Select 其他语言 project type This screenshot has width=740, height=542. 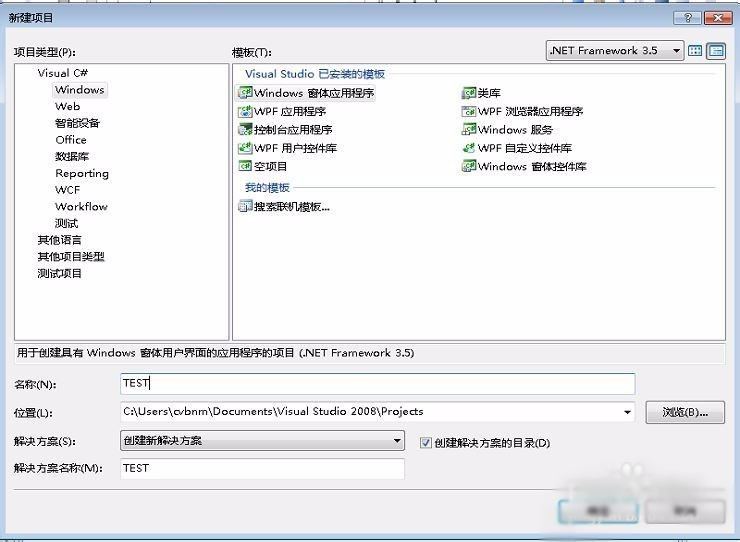click(x=59, y=240)
